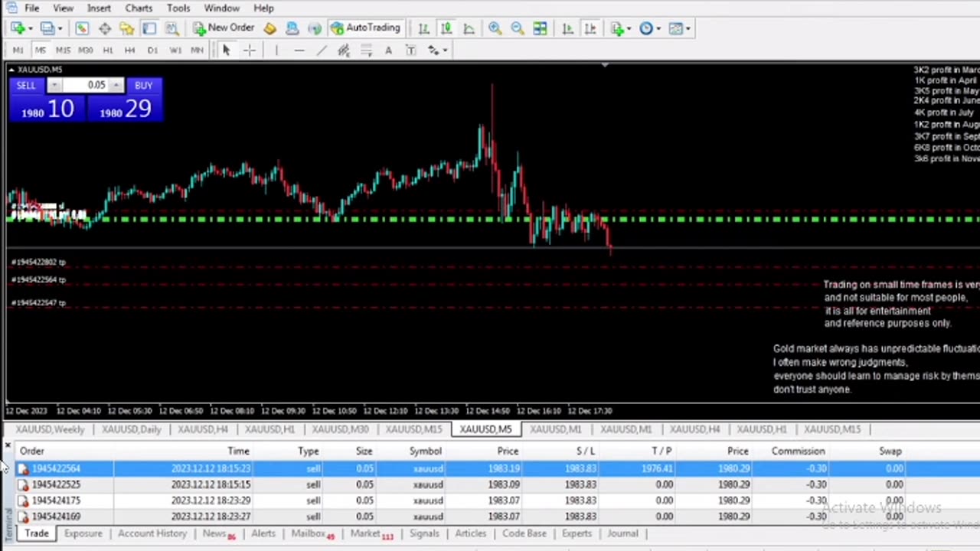Viewport: 980px width, 551px height.
Task: Open the Tools menu
Action: point(178,8)
